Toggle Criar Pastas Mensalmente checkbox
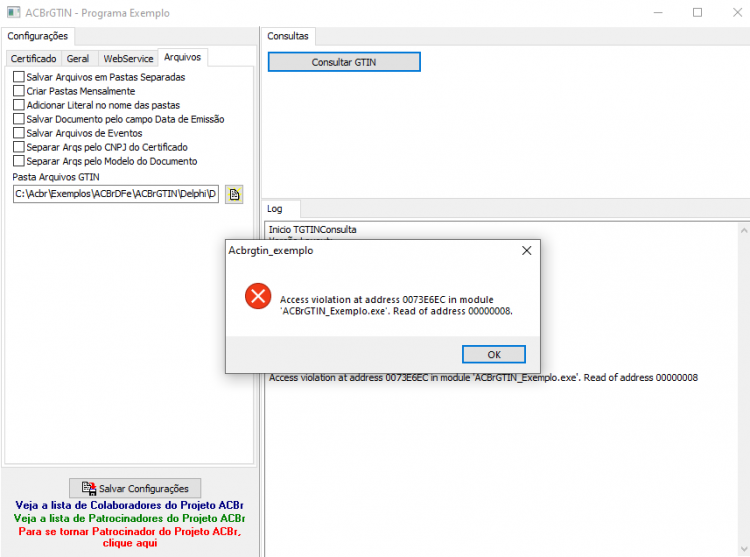The image size is (750, 557). point(19,91)
